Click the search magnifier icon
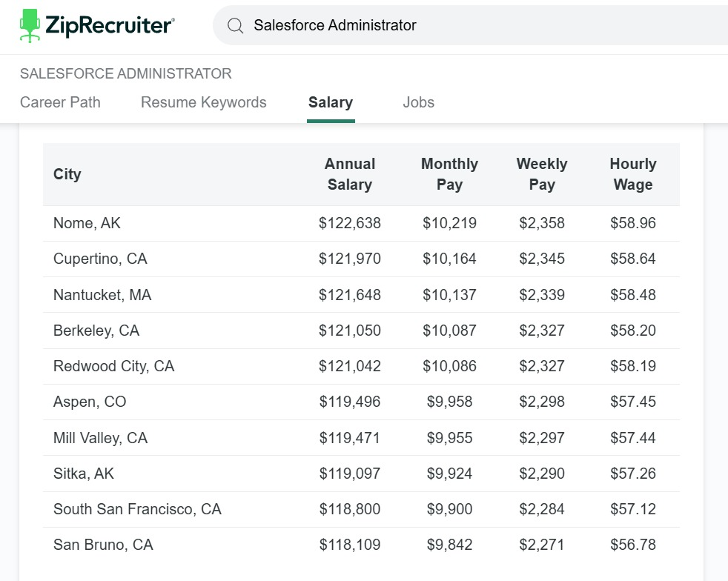 [x=235, y=25]
